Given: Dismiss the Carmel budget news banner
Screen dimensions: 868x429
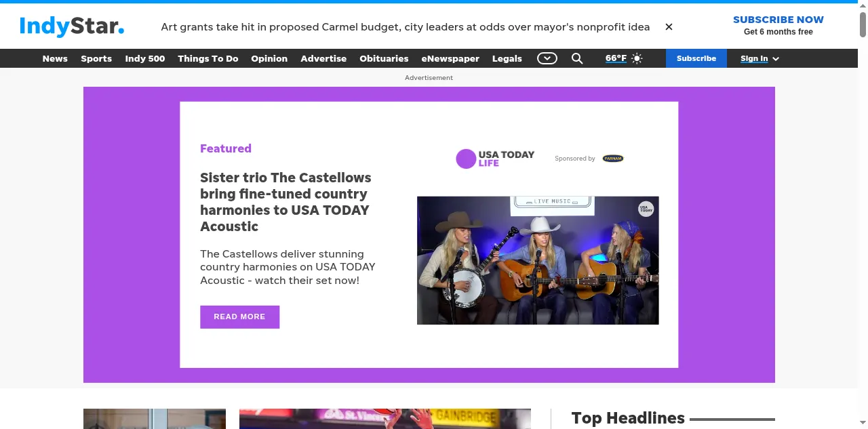Looking at the screenshot, I should 669,27.
